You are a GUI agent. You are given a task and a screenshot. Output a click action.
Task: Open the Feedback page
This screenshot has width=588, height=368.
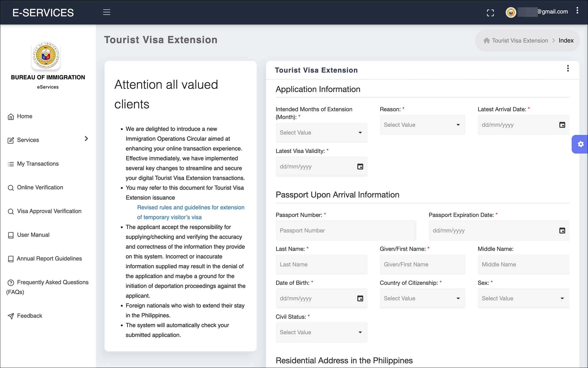(25, 316)
